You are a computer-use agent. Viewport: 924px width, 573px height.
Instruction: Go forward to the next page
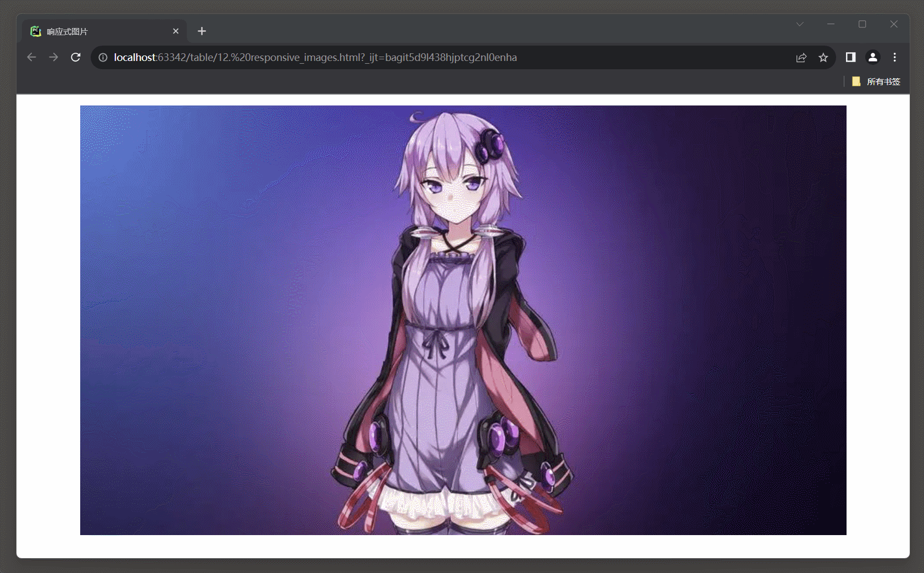53,57
